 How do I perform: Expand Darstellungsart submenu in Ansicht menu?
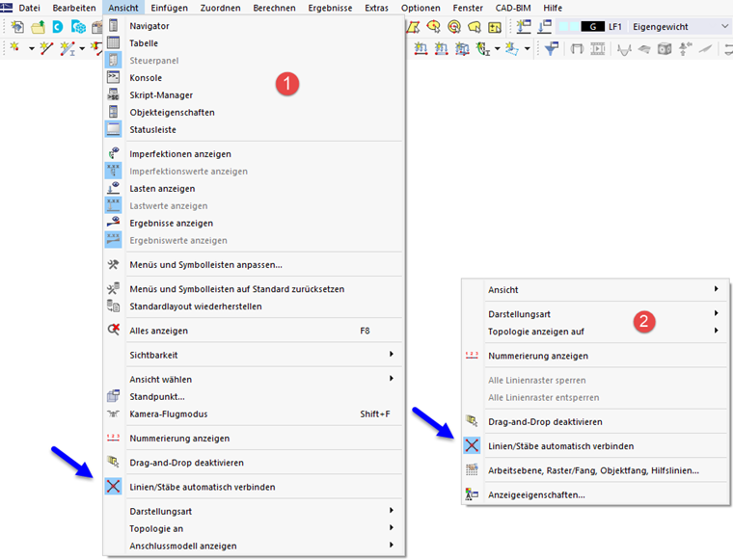pos(253,511)
